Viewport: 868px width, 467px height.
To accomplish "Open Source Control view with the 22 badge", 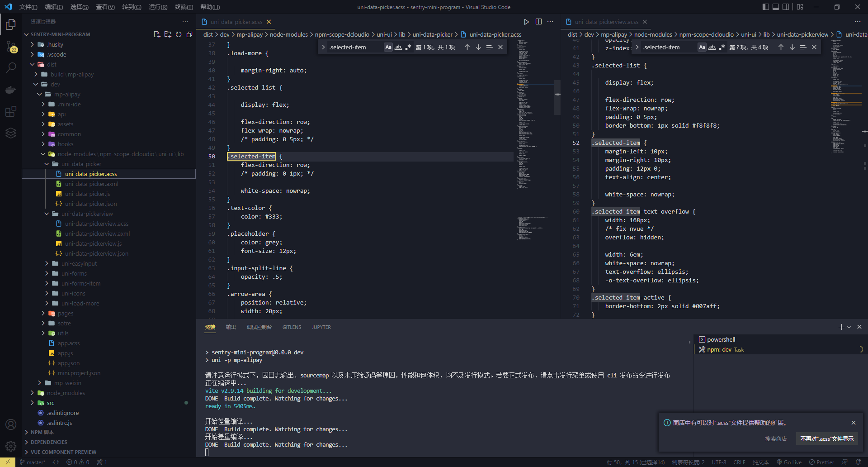I will click(11, 46).
